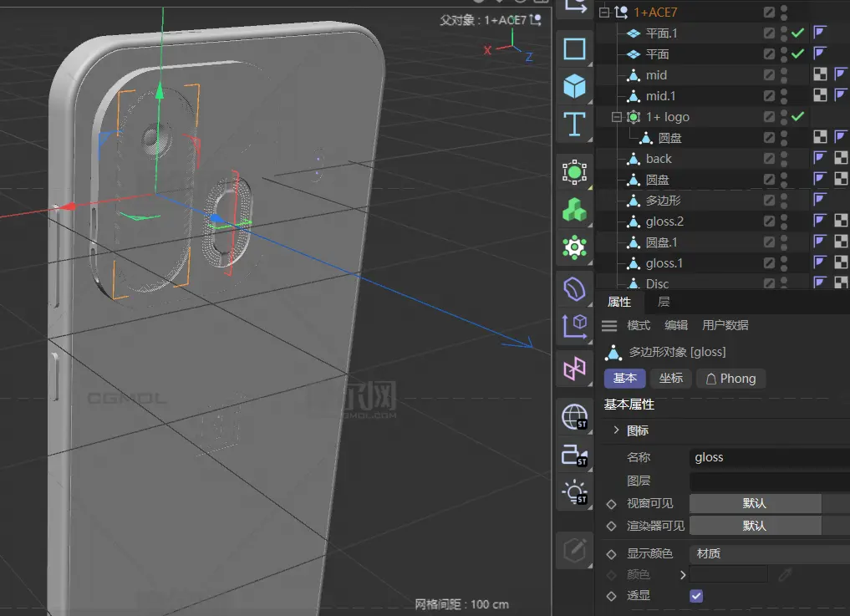Toggle green enable checkmark on 平面.1

(797, 33)
